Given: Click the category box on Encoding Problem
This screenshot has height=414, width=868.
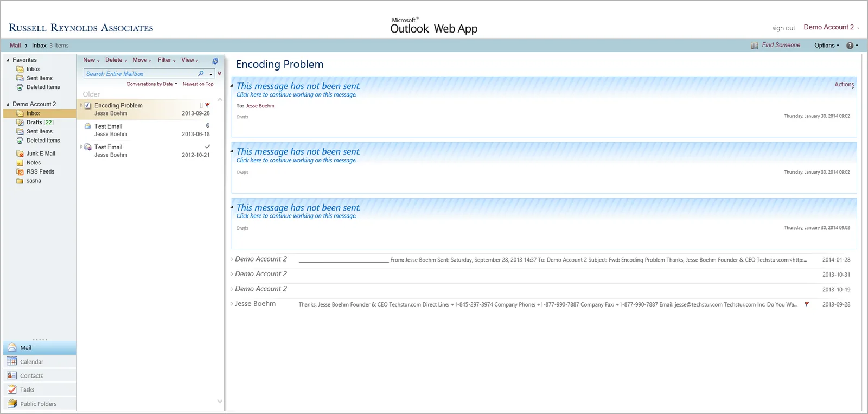Looking at the screenshot, I should (x=201, y=105).
